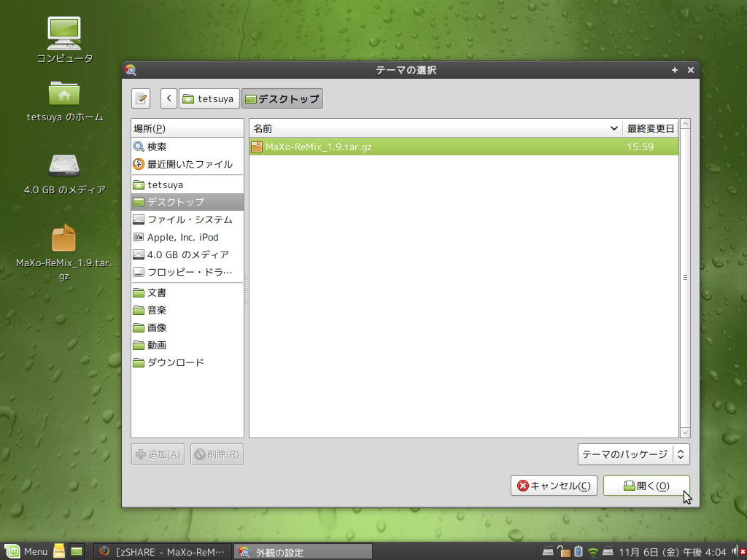Select デスクトップ path bar button
This screenshot has height=560, width=747.
[x=282, y=98]
